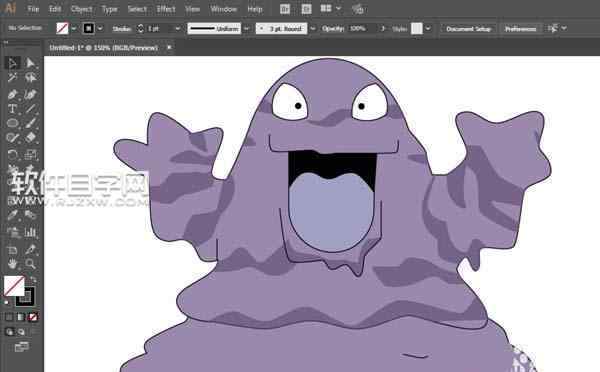
Task: Select the Eyedropper tool
Action: pos(12,215)
